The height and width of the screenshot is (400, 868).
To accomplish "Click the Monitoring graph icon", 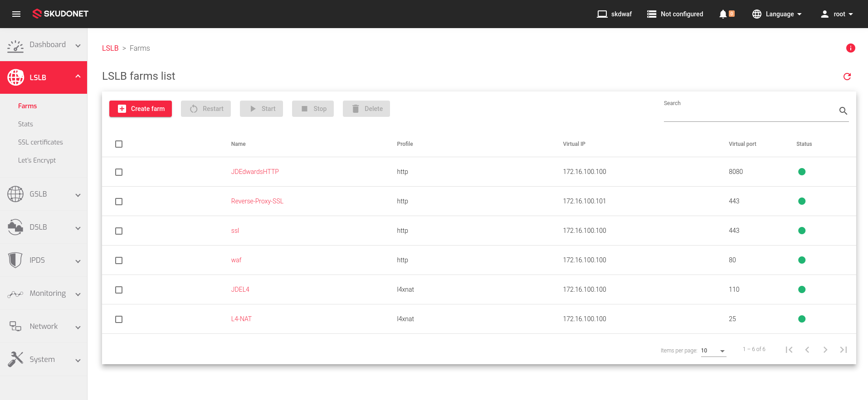I will pos(15,294).
